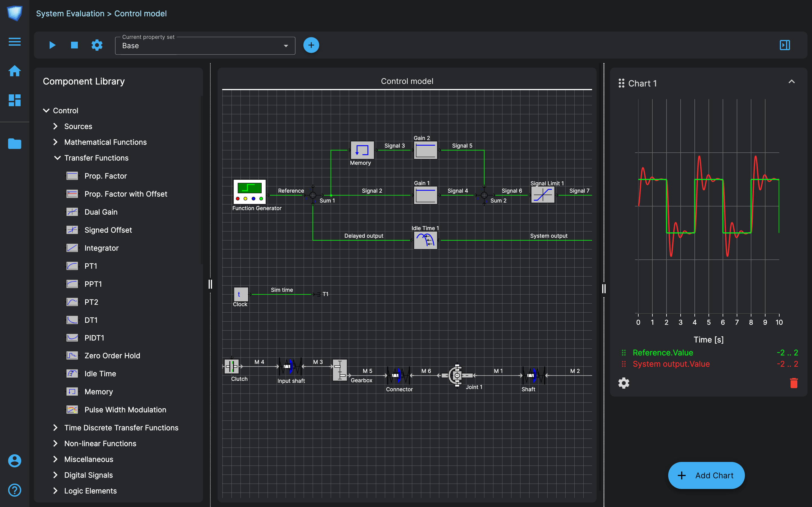Open the help icon
Image resolution: width=812 pixels, height=507 pixels.
14,490
